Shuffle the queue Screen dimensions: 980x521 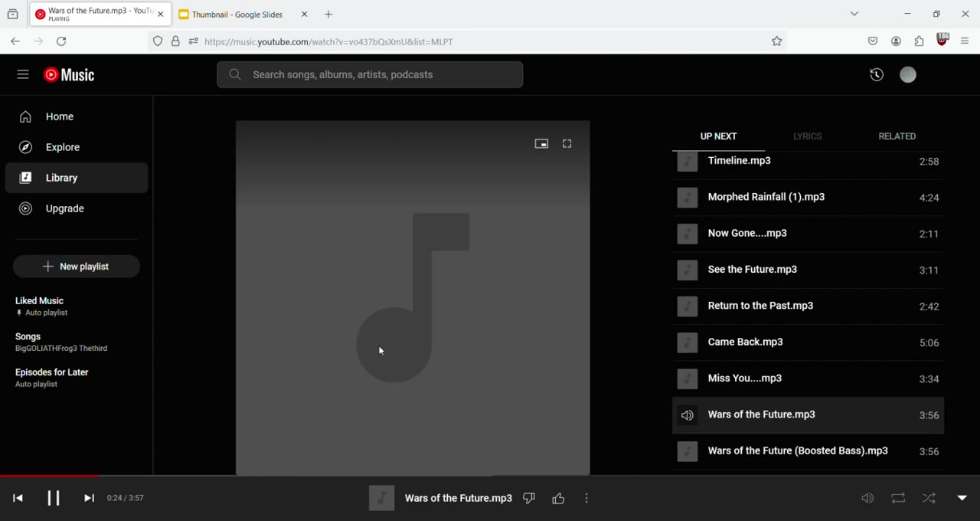tap(929, 499)
